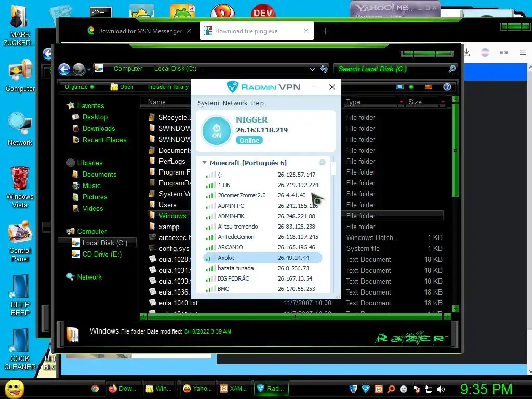Click the Online status badge in Radmin VPN

point(249,140)
